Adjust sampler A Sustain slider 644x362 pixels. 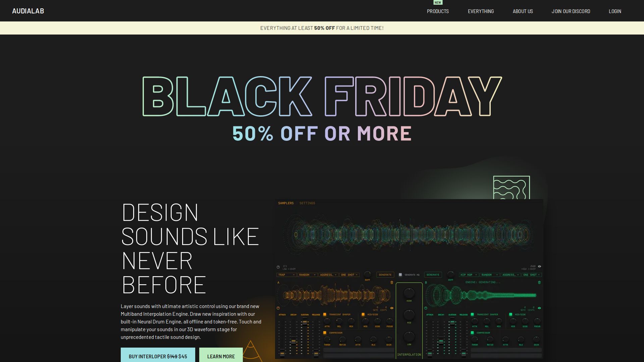pos(305,322)
